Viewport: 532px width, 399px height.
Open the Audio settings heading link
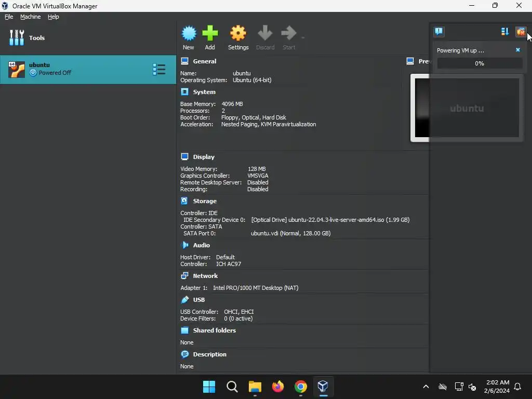click(x=201, y=245)
